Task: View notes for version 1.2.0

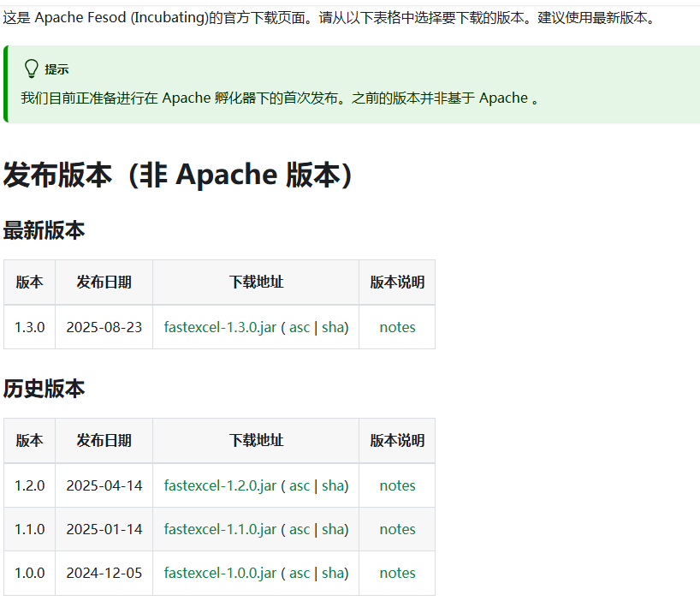Action: tap(397, 485)
